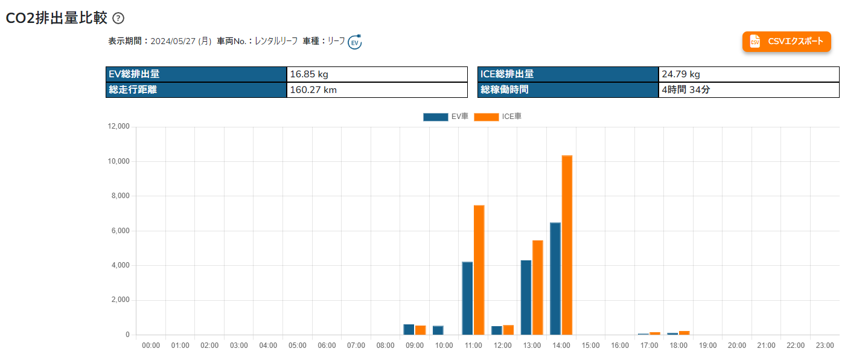The image size is (868, 360).
Task: Click the EV plug icon beside リーフ
Action: point(355,42)
